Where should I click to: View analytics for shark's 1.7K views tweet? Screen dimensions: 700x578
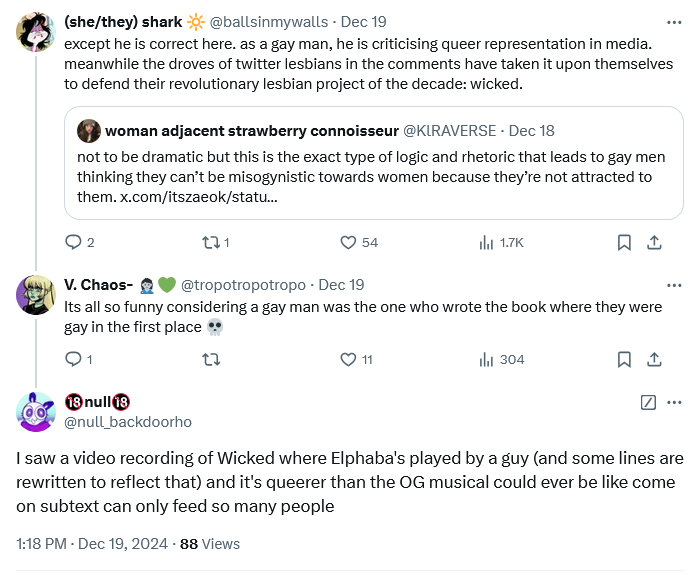tap(488, 242)
